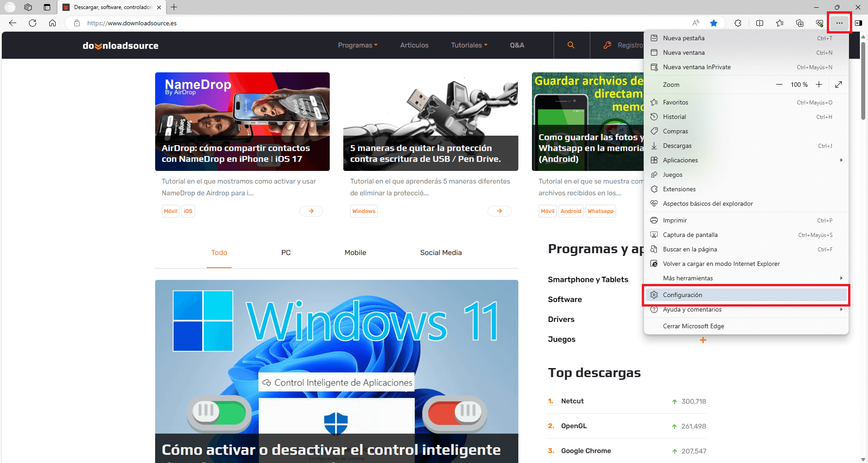Open Configuración from the menu
Screen dimensions: 868x463
pyautogui.click(x=746, y=295)
